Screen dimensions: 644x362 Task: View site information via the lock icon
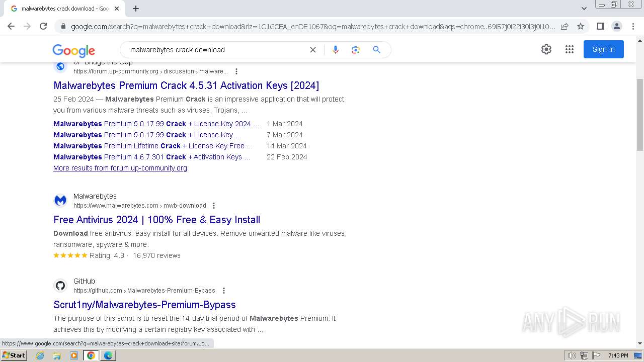tap(63, 26)
